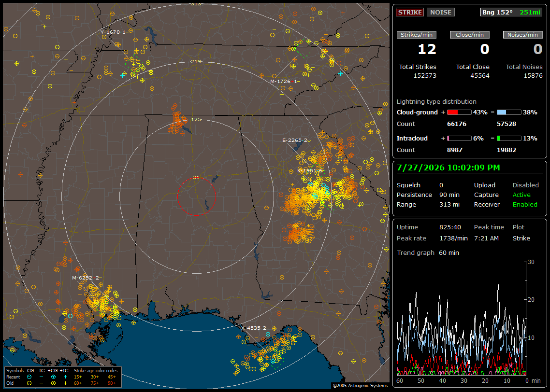Click the green negative intracloud bar
Viewport: 550px width, 392px height.
(509, 139)
